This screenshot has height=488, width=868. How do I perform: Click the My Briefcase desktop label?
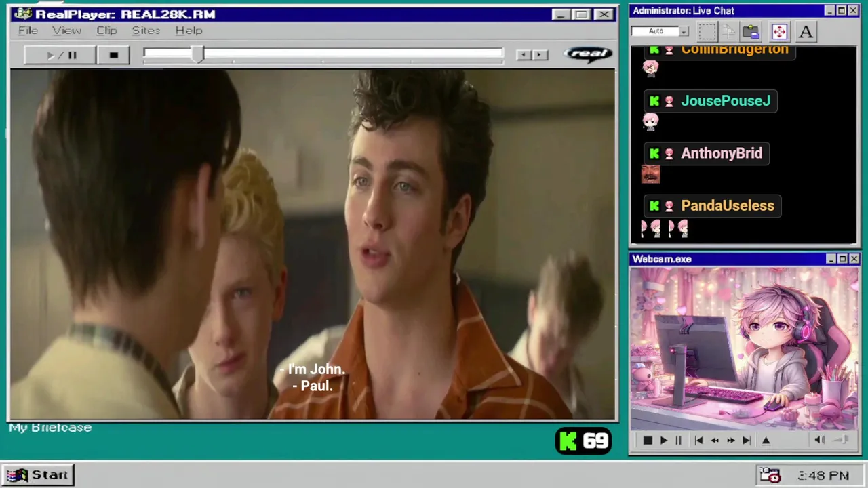point(50,428)
